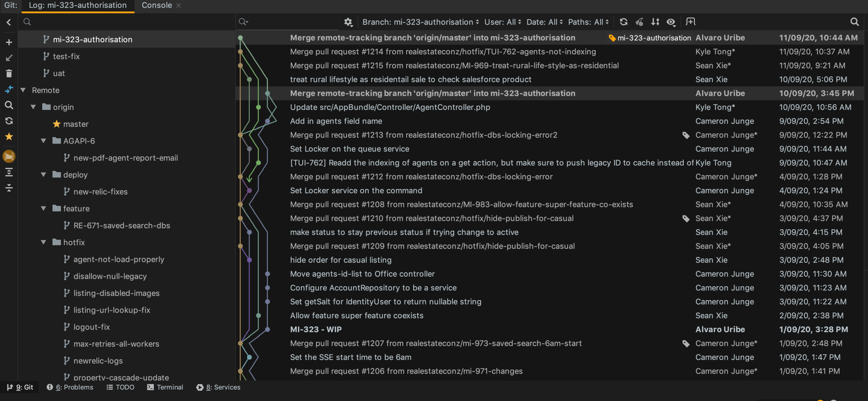868x401 pixels.
Task: Toggle the favorite star in sidebar
Action: [x=9, y=137]
